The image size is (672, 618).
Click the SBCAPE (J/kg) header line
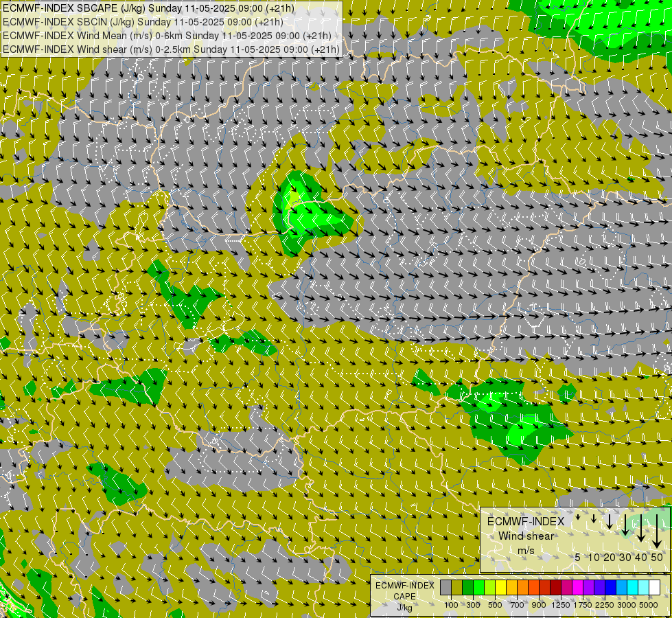pyautogui.click(x=148, y=8)
